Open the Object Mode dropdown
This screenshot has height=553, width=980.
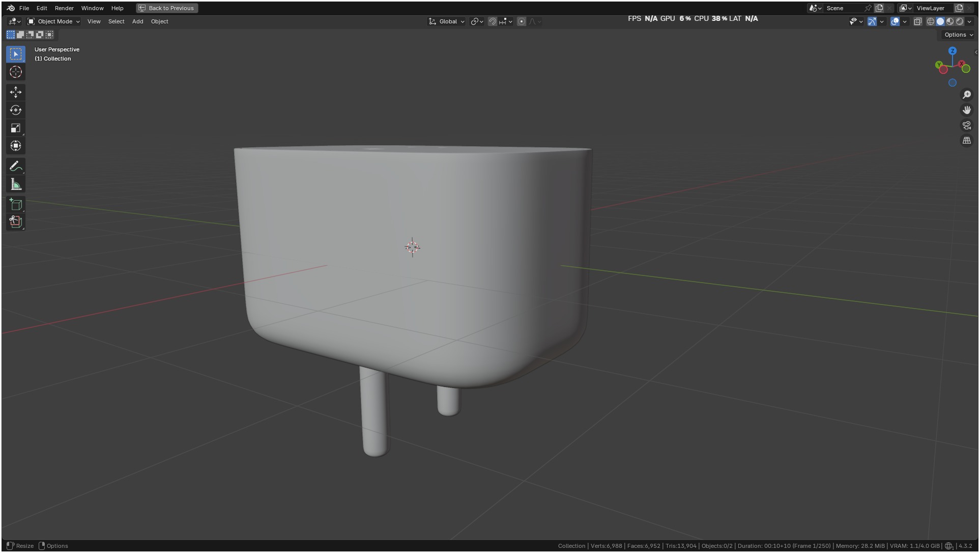pyautogui.click(x=53, y=21)
